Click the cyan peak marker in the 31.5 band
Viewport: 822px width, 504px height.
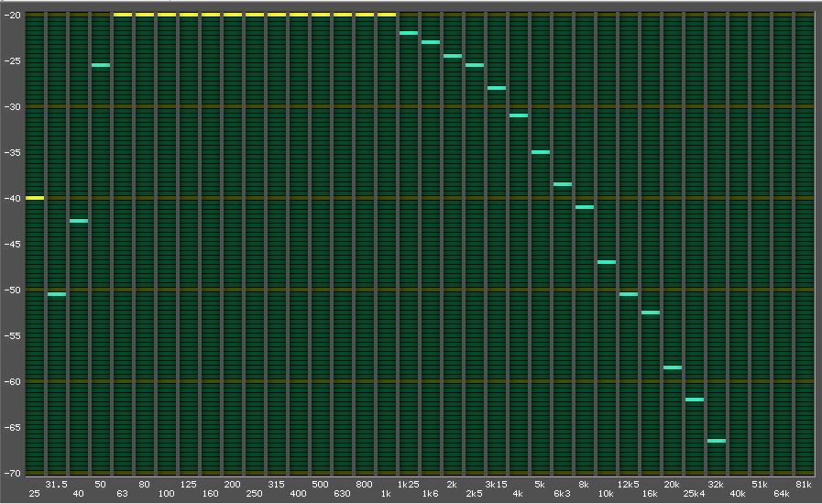tap(57, 294)
